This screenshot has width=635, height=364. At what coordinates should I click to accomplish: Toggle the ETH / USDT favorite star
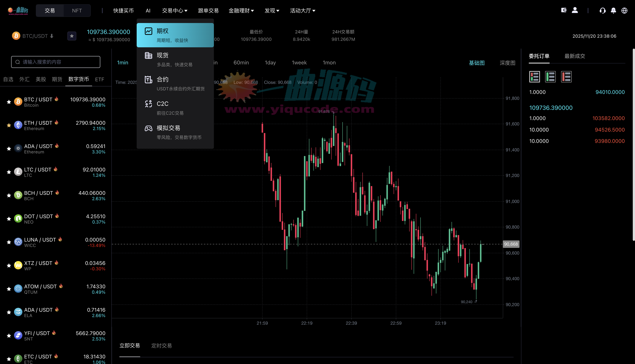pyautogui.click(x=9, y=125)
